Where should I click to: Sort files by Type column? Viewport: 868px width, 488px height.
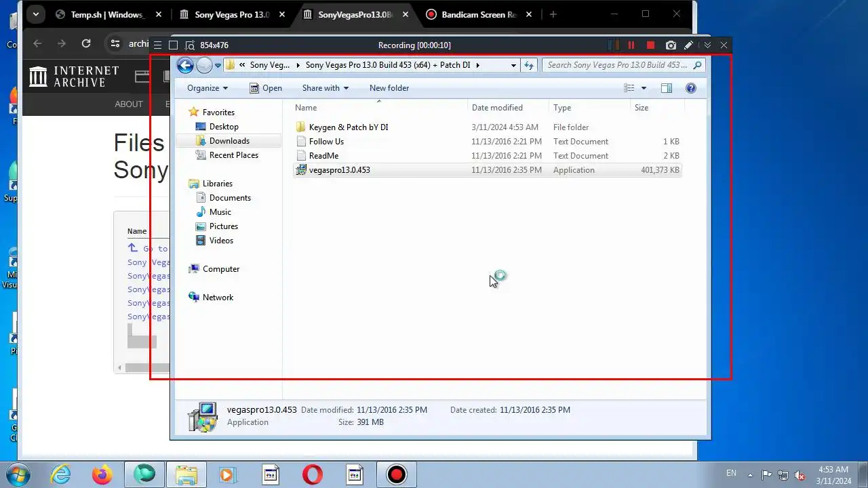589,108
